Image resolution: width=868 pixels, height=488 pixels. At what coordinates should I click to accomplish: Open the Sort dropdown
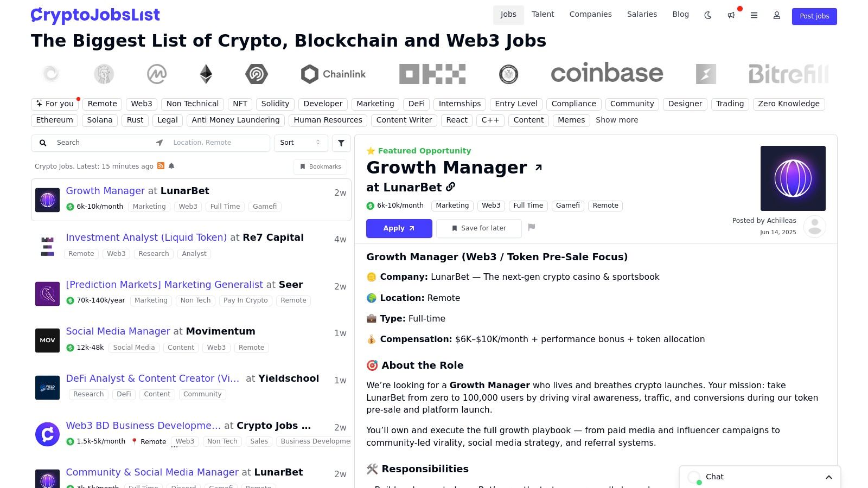point(300,143)
